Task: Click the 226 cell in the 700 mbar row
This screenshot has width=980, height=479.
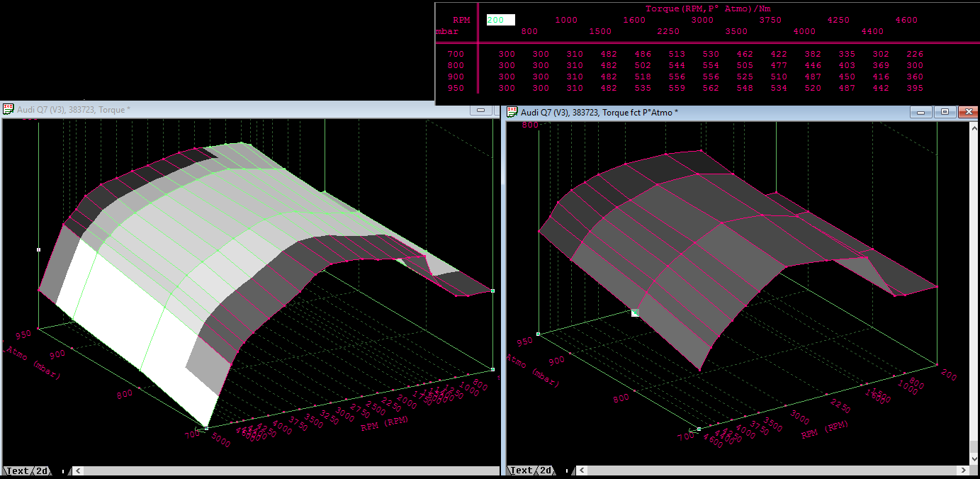Action: pyautogui.click(x=915, y=54)
